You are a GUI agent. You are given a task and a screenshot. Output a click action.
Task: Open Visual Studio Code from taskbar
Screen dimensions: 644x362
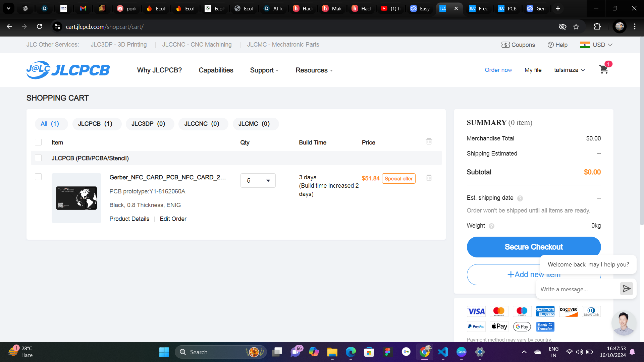point(443,352)
